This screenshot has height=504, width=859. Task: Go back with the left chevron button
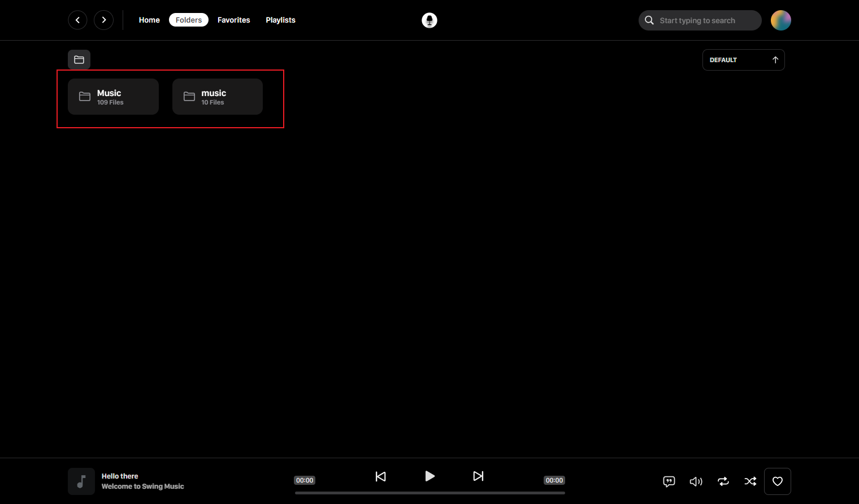pyautogui.click(x=77, y=20)
